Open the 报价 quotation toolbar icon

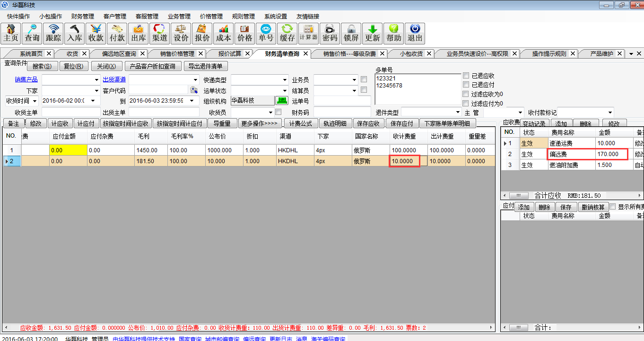(x=202, y=33)
